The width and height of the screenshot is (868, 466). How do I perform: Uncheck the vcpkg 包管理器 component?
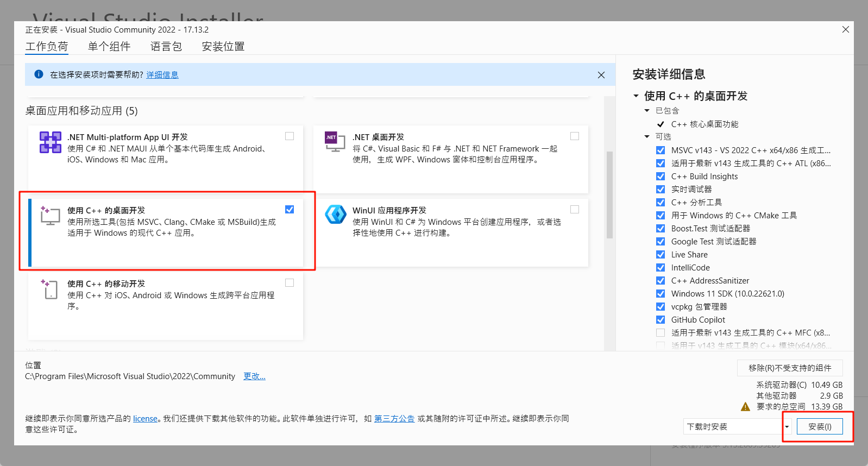coord(661,307)
